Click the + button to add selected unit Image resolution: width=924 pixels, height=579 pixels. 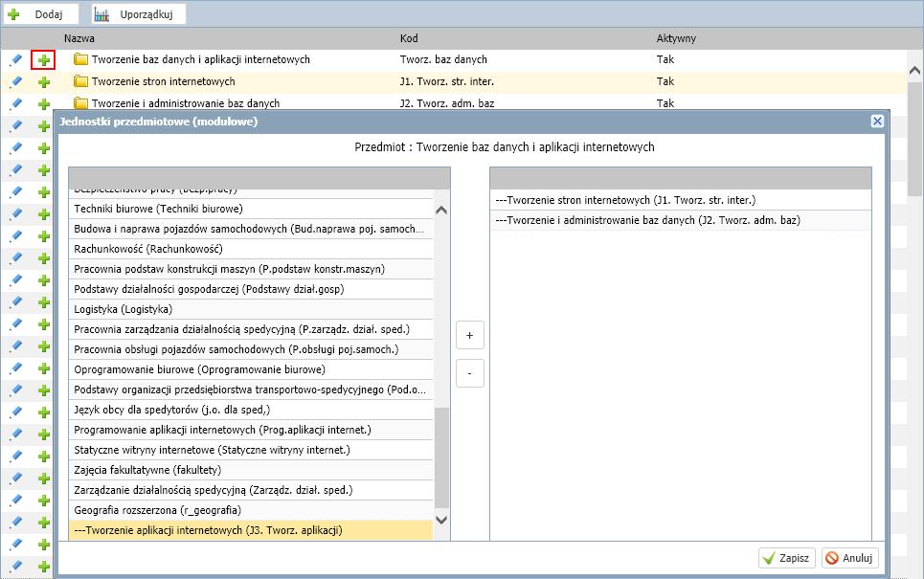click(470, 336)
